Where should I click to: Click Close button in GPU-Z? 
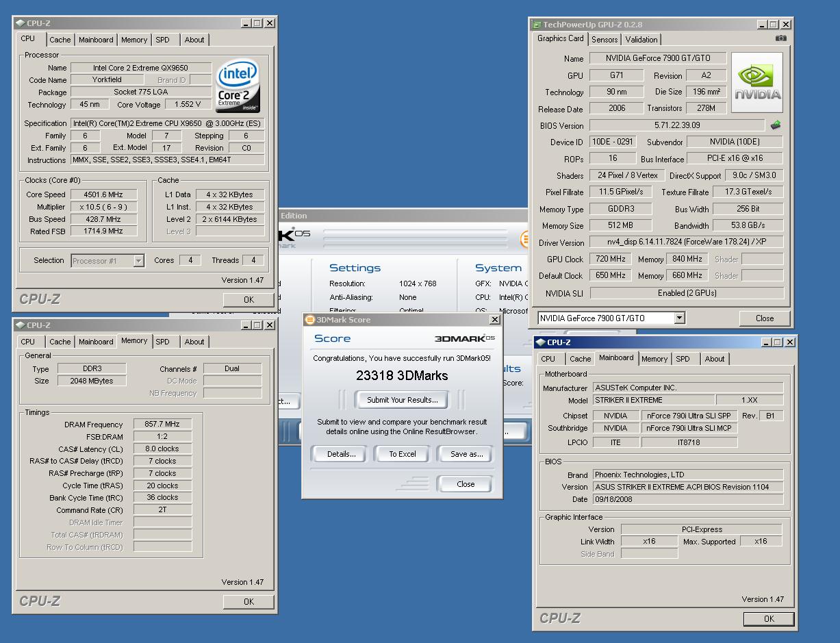tap(765, 318)
